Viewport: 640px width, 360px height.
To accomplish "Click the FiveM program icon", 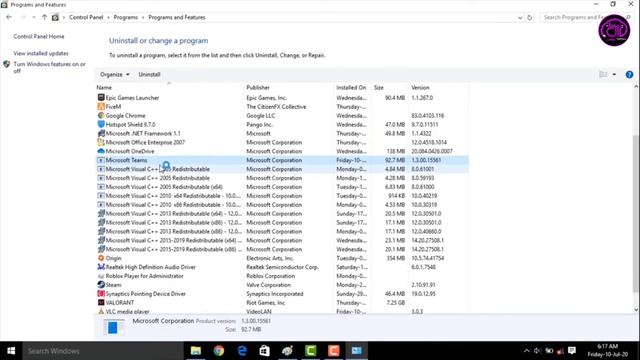I will tap(101, 107).
